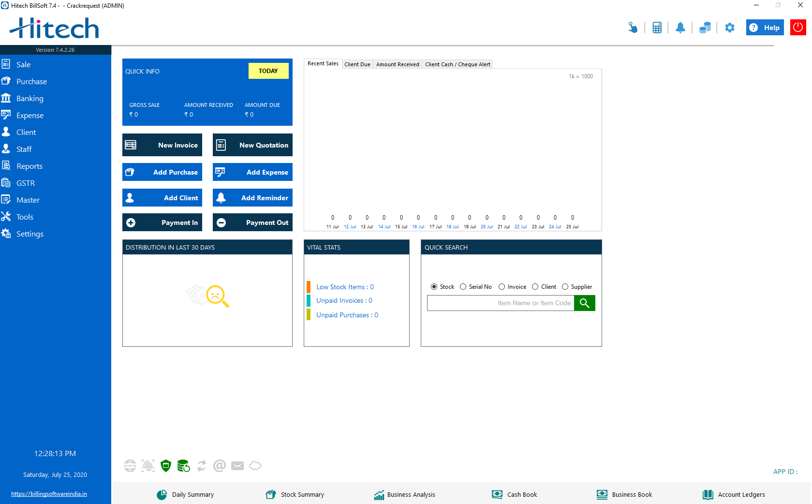Click the yellow TODAY button
The height and width of the screenshot is (504, 812).
click(x=268, y=71)
